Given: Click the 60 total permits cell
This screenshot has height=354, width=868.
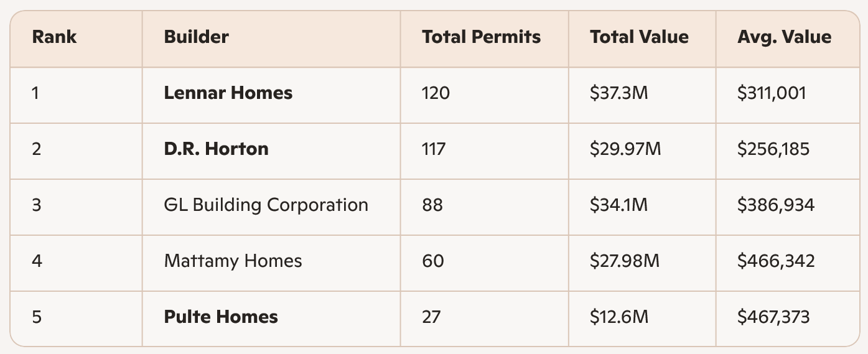Looking at the screenshot, I should 432,261.
